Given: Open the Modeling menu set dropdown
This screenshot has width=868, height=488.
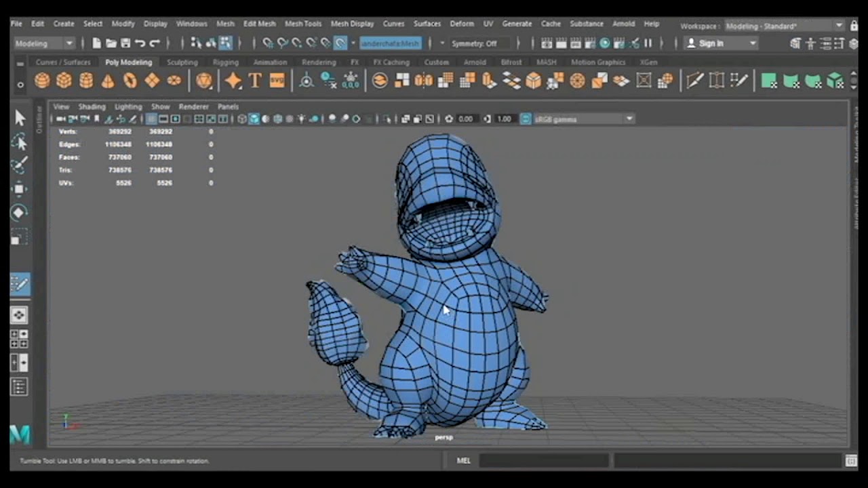Looking at the screenshot, I should [x=44, y=43].
